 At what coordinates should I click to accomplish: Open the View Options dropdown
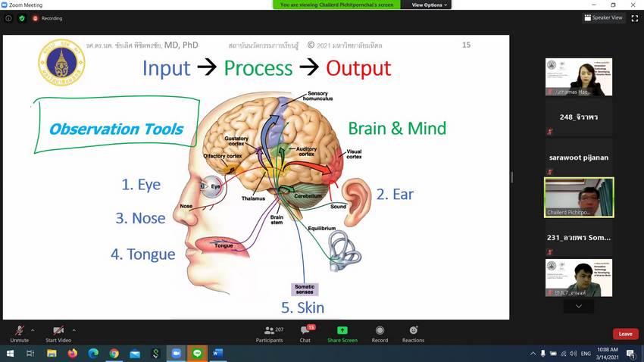point(430,5)
